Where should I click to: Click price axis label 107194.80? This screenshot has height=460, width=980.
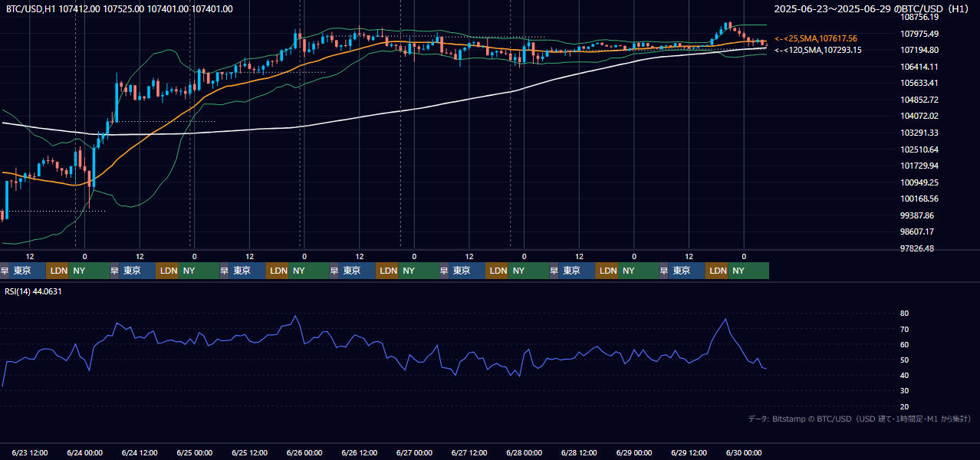[919, 50]
